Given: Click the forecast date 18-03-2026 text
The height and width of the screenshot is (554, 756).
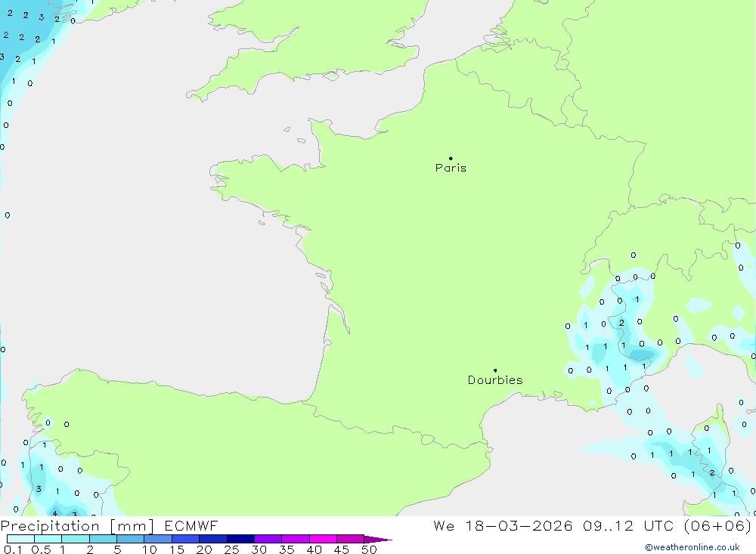Looking at the screenshot, I should coord(519,525).
